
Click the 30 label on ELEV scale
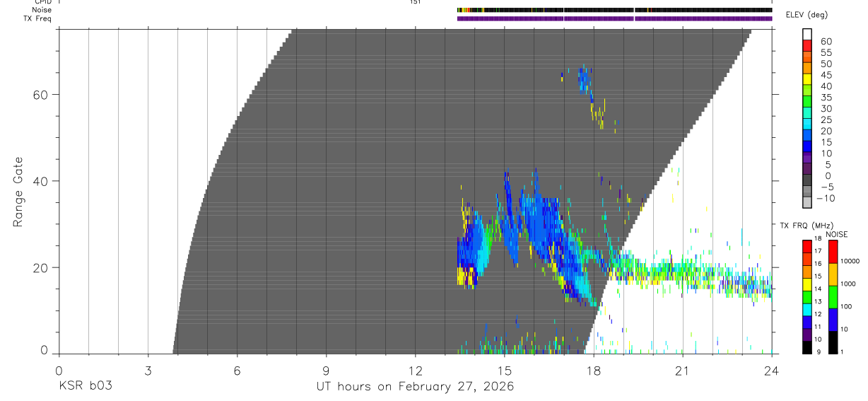click(826, 109)
